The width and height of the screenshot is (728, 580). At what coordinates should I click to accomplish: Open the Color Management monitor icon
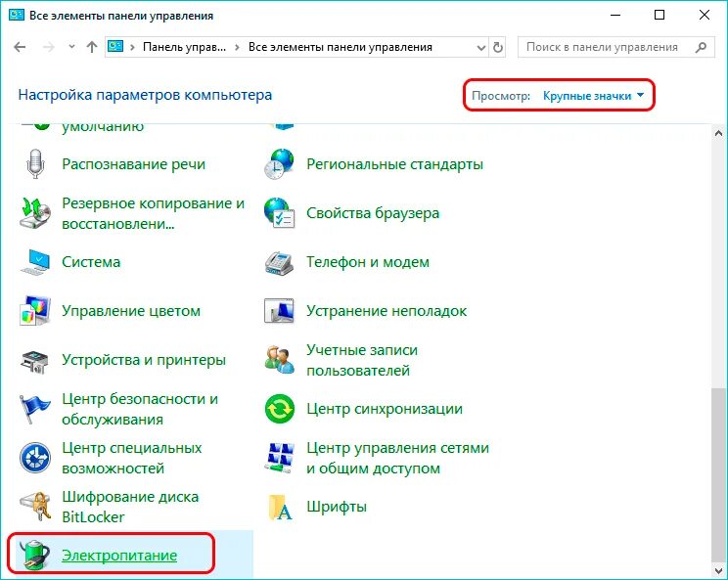35,311
